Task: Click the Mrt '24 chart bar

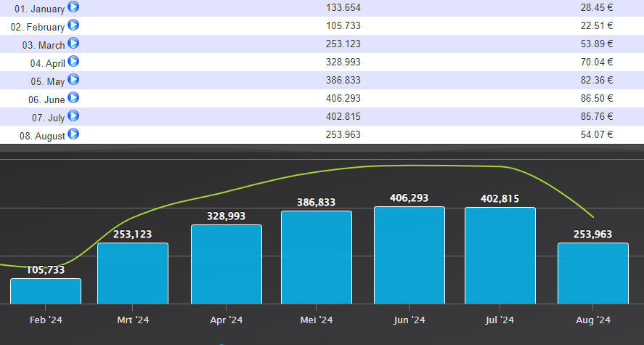Action: click(133, 274)
